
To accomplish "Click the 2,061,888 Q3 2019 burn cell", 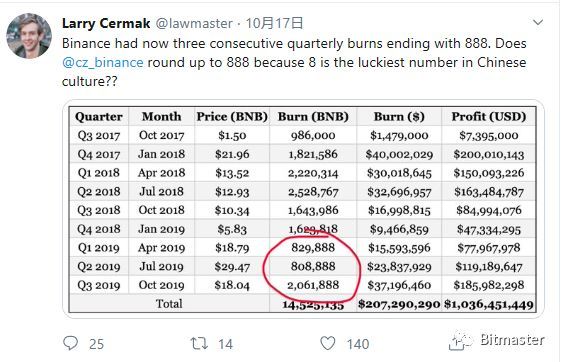I will [313, 285].
